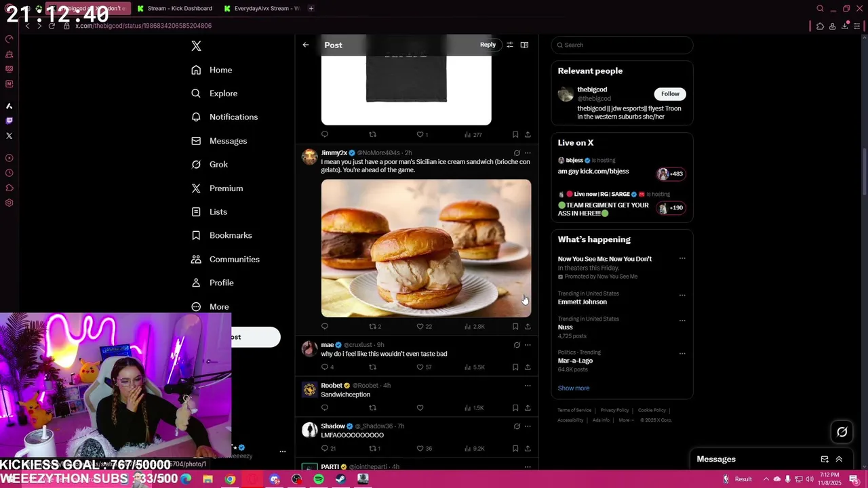Open Twitch icon in Opera sidebar
Screen dimensions: 868x488
click(9, 121)
